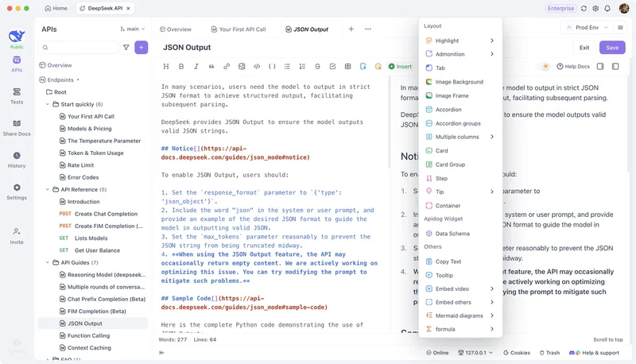Insert inline code with the code icon
The image size is (636, 364).
click(x=257, y=67)
